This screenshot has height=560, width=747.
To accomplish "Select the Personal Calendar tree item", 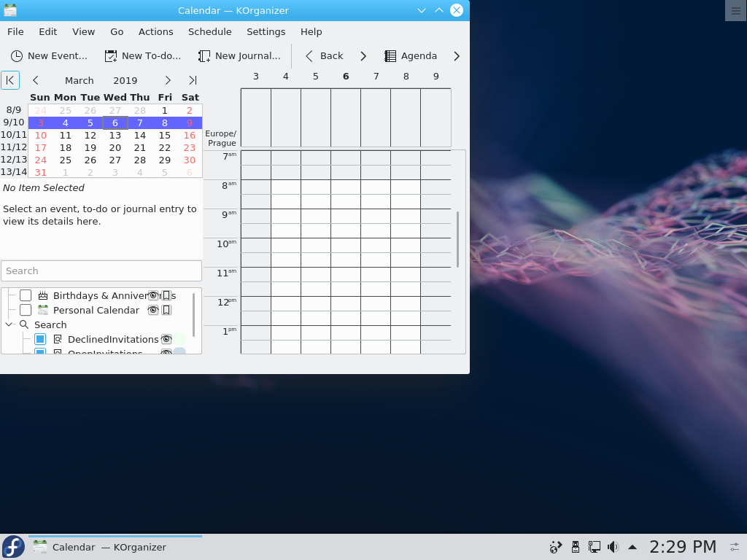I will (x=96, y=310).
